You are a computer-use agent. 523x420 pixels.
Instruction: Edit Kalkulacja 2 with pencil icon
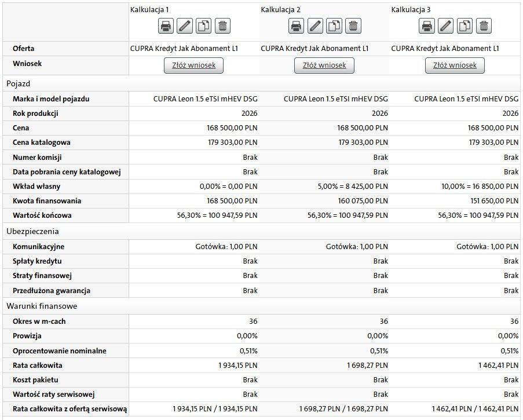click(315, 25)
